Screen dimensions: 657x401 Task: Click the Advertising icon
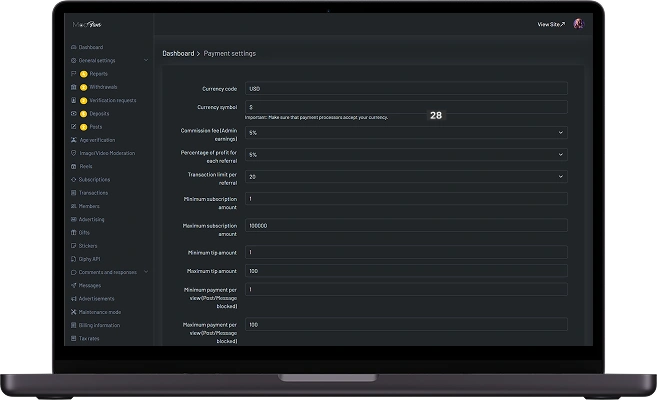tap(74, 219)
